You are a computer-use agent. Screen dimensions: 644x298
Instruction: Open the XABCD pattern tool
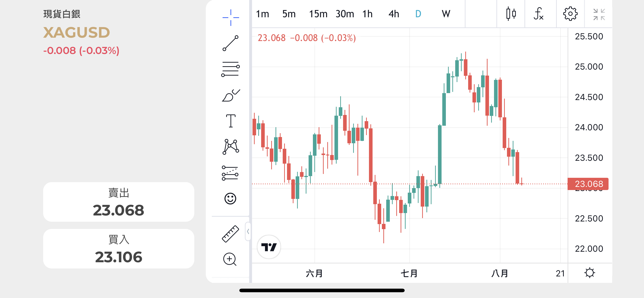click(230, 147)
